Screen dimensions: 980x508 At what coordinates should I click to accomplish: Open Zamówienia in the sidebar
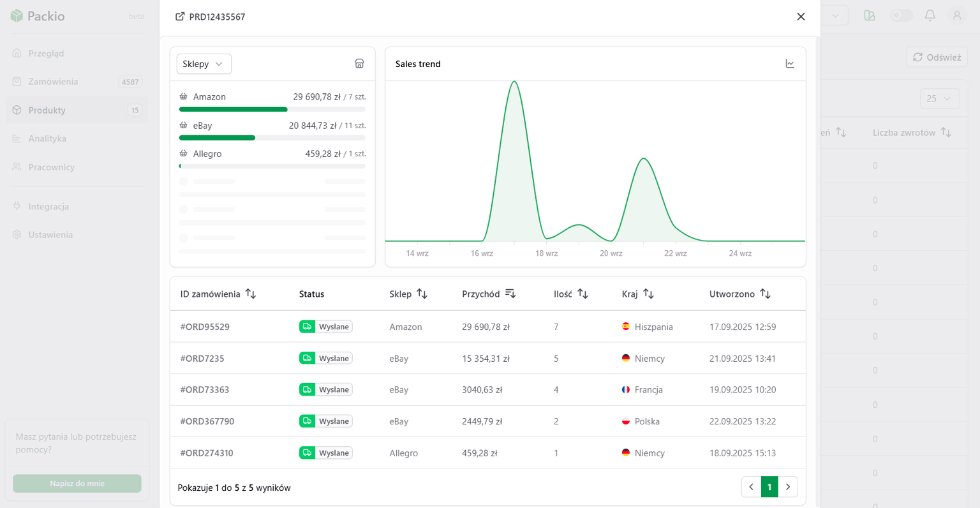click(x=53, y=82)
